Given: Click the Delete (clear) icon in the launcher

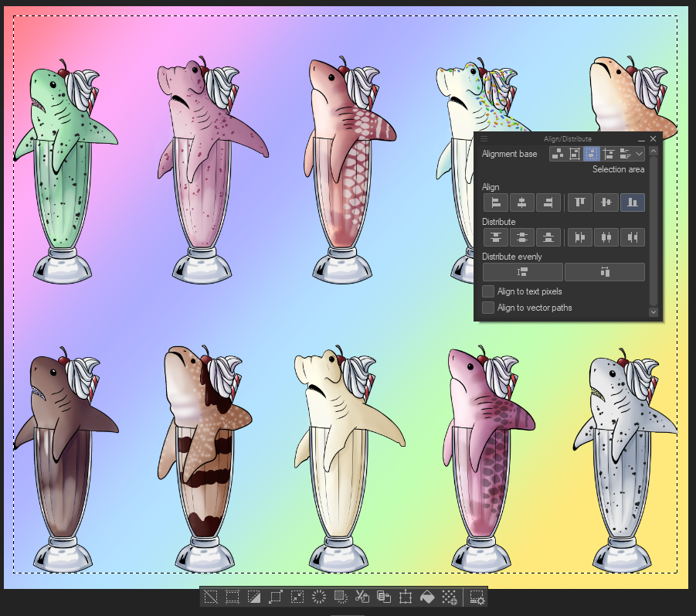Looking at the screenshot, I should point(319,597).
